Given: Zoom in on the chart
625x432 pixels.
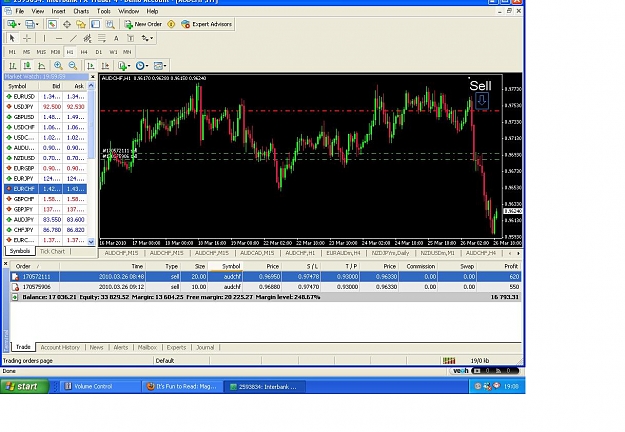Looking at the screenshot, I should coord(58,66).
